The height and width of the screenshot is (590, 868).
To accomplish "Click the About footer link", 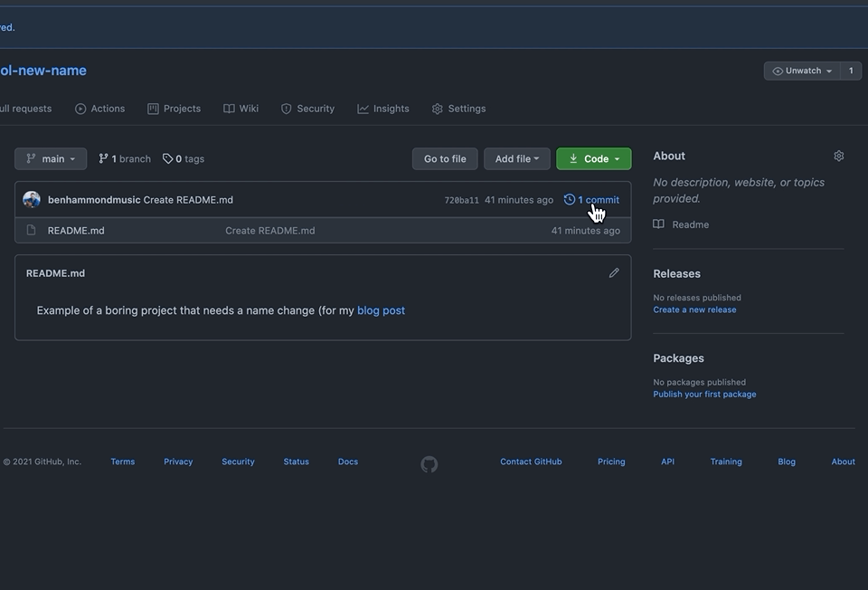I will tap(843, 462).
